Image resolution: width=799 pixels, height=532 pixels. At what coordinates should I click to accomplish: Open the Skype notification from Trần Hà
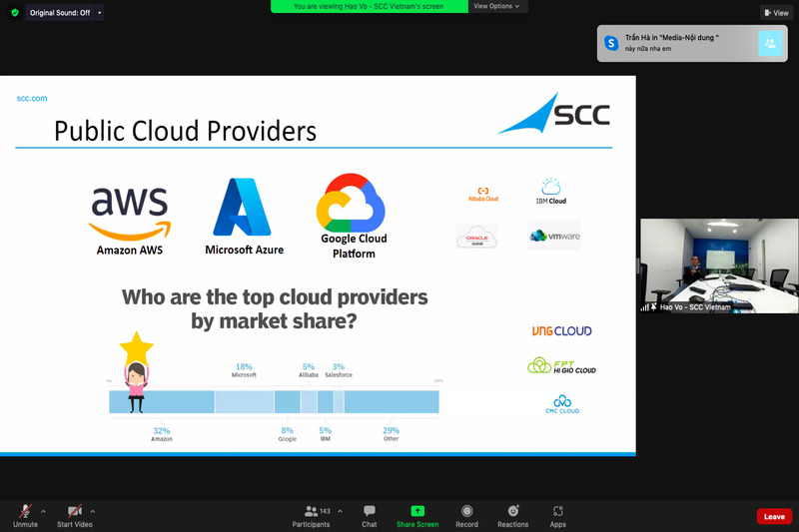[x=692, y=43]
